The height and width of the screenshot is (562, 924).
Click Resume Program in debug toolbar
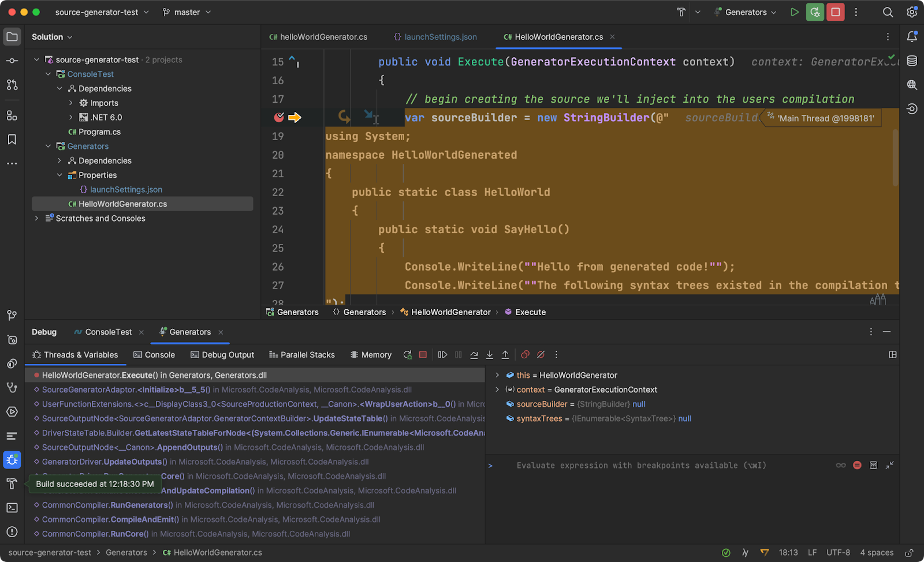click(x=442, y=355)
